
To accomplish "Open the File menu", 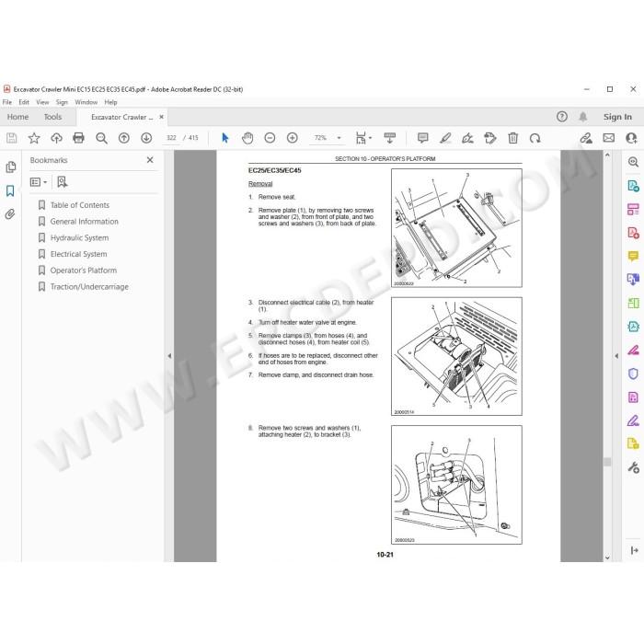I will click(x=7, y=102).
